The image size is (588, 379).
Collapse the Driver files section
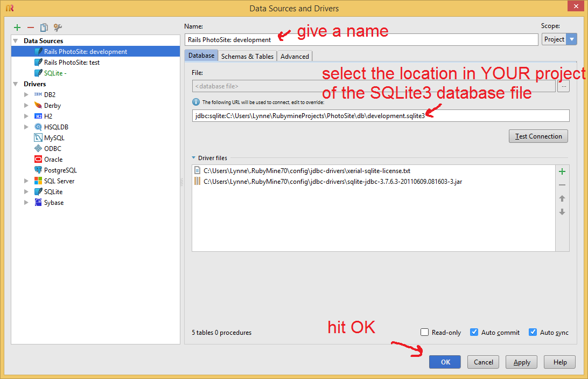194,158
